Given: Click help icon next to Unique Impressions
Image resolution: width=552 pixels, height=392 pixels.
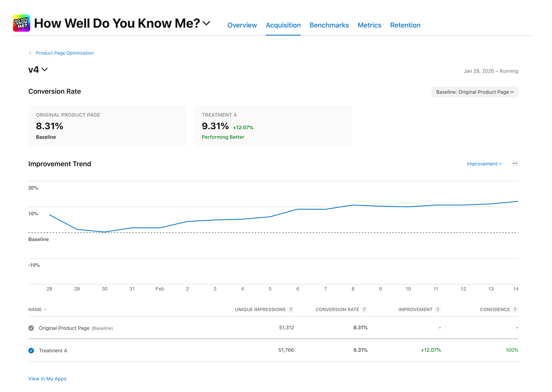Looking at the screenshot, I should 291,309.
